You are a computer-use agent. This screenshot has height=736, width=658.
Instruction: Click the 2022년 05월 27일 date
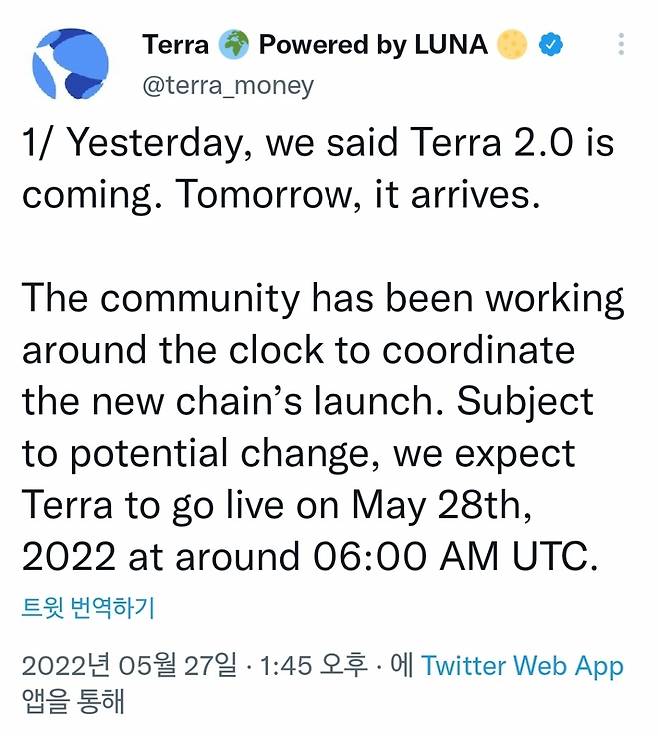click(129, 666)
